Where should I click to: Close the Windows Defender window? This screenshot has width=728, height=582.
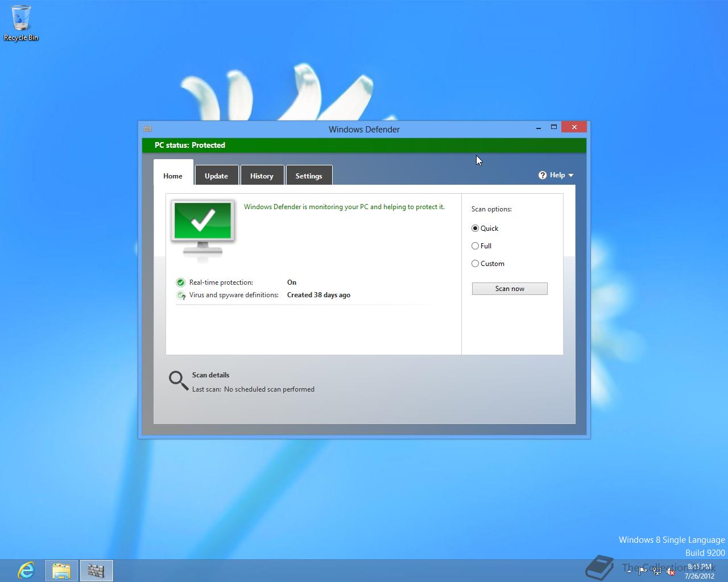tap(574, 127)
